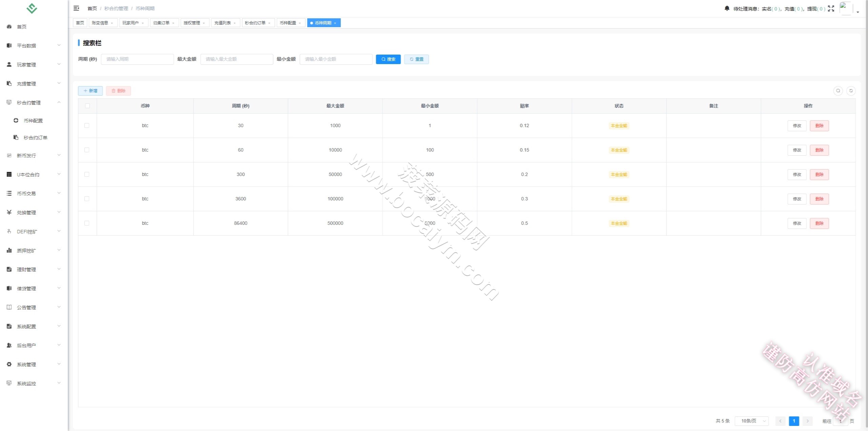Viewport: 868px width, 431px height.
Task: Switch to the 首页 tab
Action: coord(80,23)
